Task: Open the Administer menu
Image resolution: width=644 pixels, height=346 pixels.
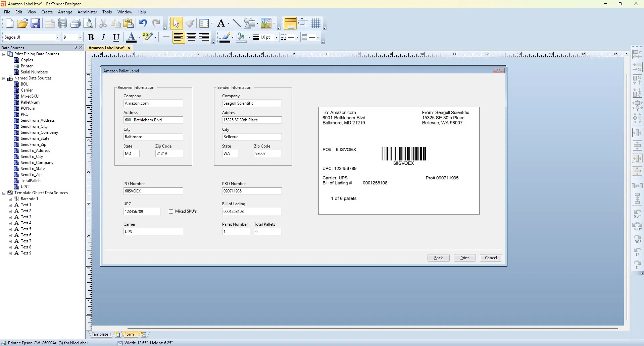Action: (87, 12)
